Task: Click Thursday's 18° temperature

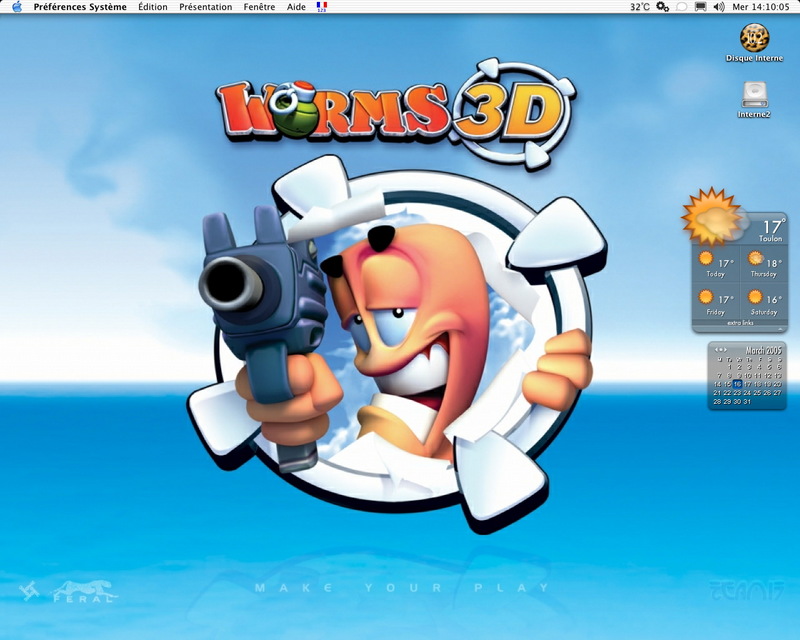Action: (x=774, y=263)
